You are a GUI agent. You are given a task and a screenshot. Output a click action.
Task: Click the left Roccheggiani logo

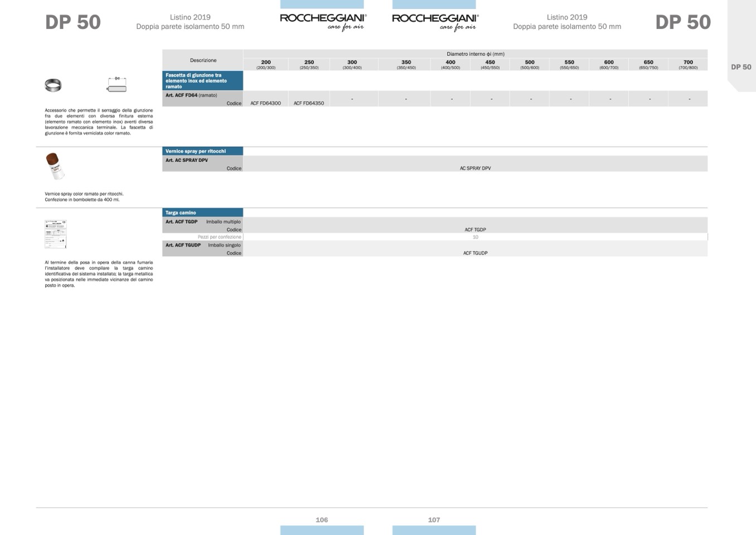[x=323, y=21]
